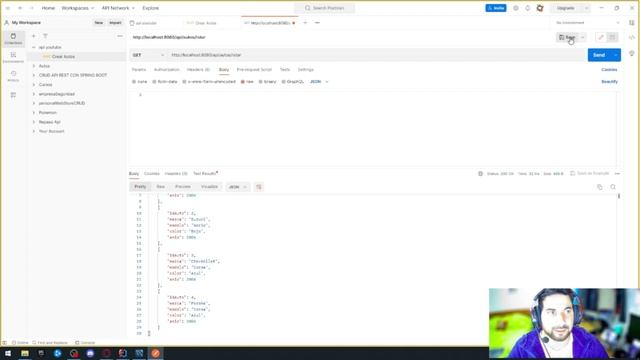Collapse the api youtube collection
The height and width of the screenshot is (360, 640).
pyautogui.click(x=34, y=47)
